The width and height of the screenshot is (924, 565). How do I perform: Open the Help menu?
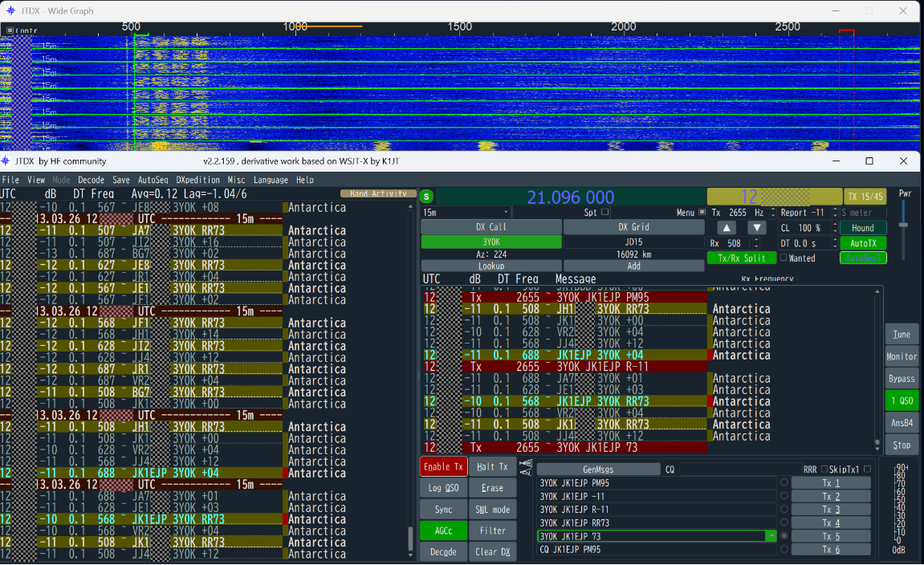(x=305, y=180)
